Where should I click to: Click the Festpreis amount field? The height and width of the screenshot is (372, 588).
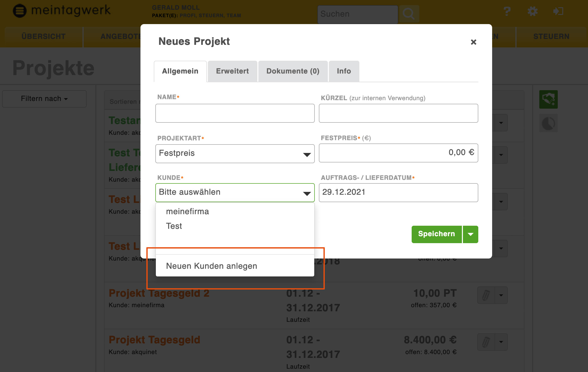398,153
